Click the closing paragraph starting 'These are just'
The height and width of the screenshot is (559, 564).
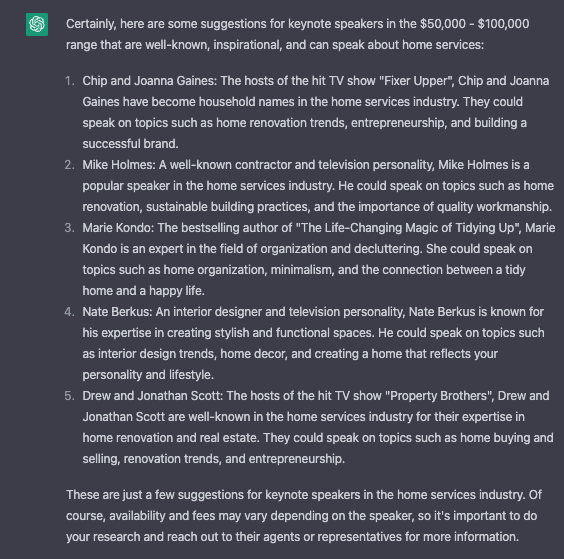(304, 515)
